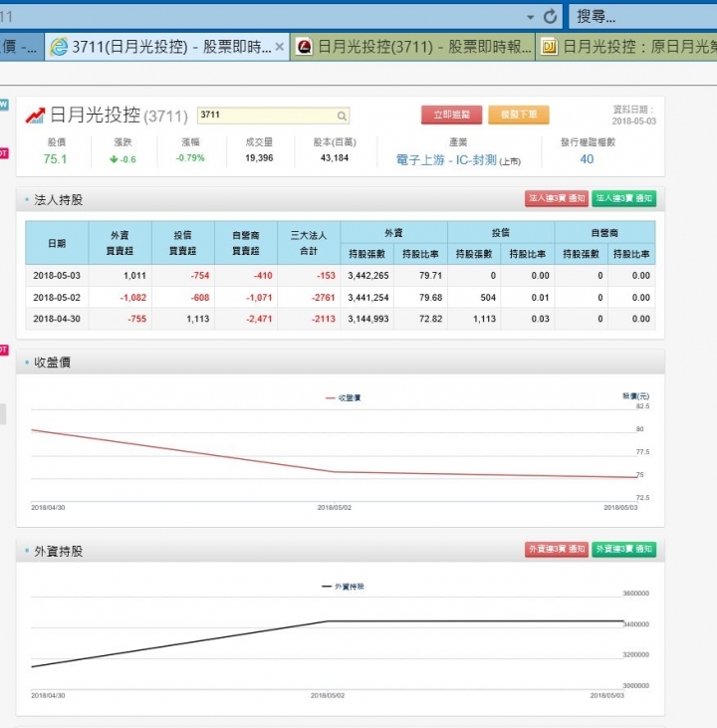Click the red stock chart logo icon
717x728 pixels.
coord(35,116)
